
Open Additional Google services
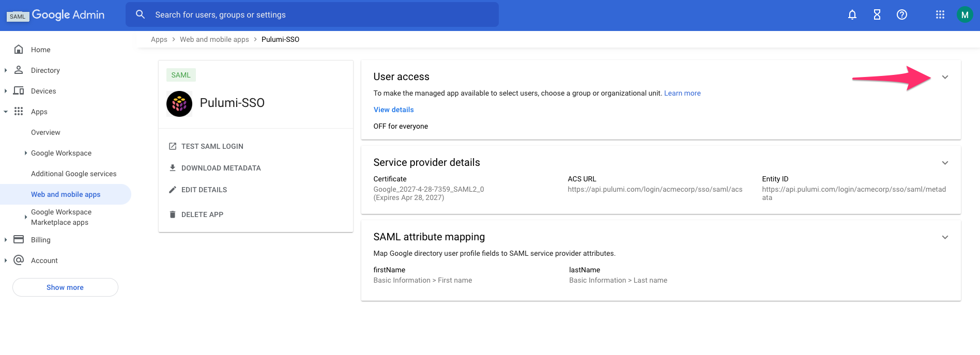(74, 174)
